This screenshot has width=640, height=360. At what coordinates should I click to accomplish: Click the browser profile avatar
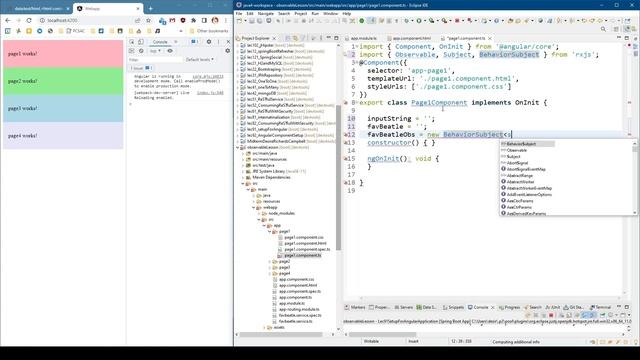tap(215, 20)
